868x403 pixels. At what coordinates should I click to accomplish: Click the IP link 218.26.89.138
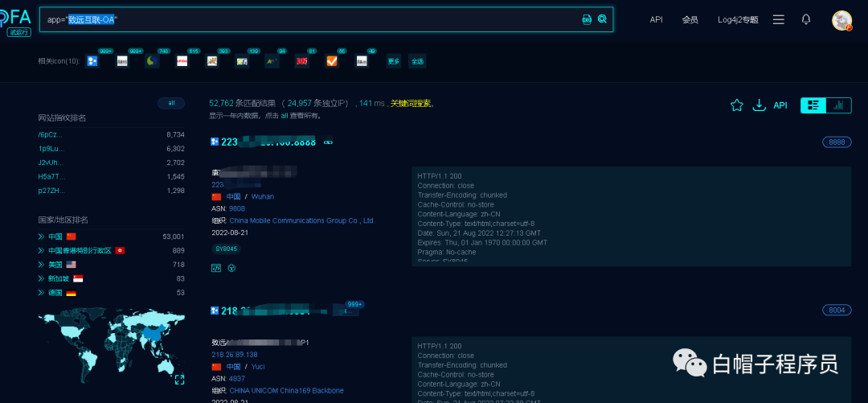coord(234,354)
